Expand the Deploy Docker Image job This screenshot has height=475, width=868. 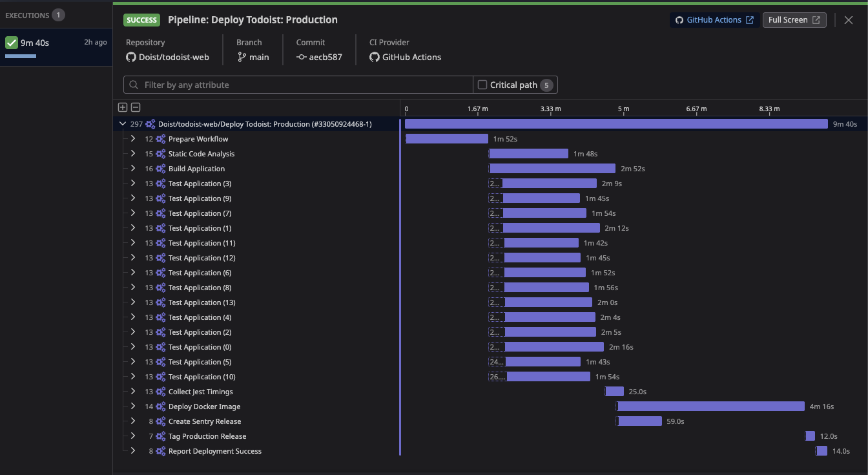tap(133, 406)
